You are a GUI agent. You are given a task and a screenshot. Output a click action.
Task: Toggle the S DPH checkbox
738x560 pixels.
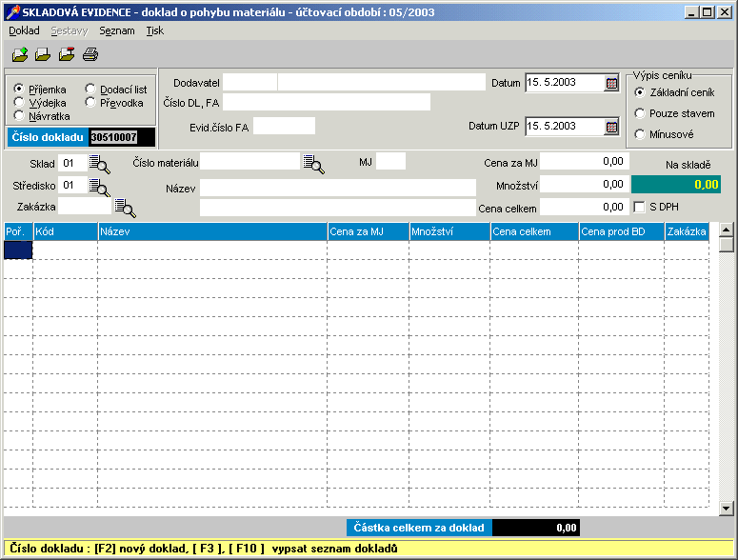pos(639,207)
